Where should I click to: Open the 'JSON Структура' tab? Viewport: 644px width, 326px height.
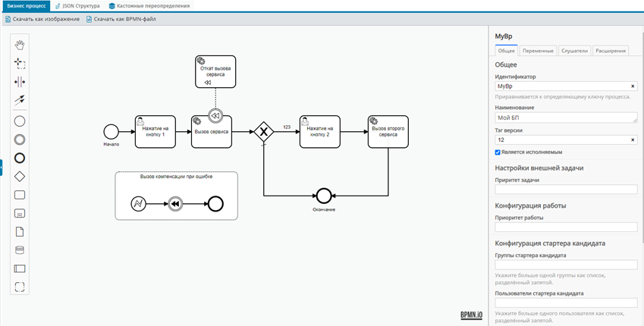click(x=77, y=6)
